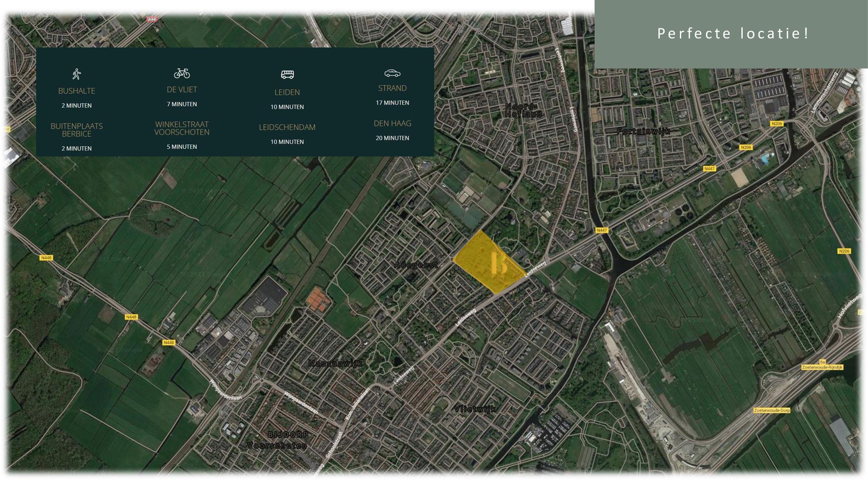Click the N447 road marker near canal junction
Image resolution: width=868 pixels, height=488 pixels.
(x=602, y=230)
